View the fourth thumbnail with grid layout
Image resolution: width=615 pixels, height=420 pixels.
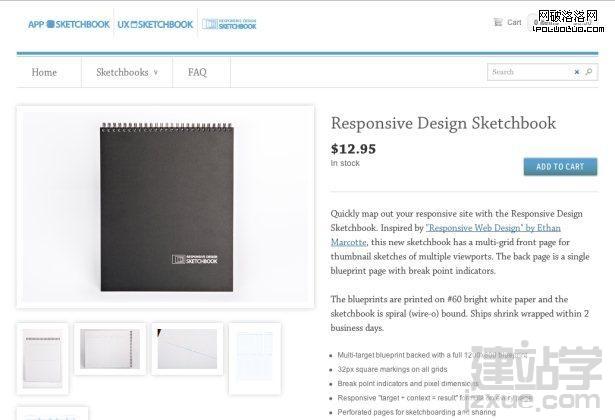(x=255, y=358)
